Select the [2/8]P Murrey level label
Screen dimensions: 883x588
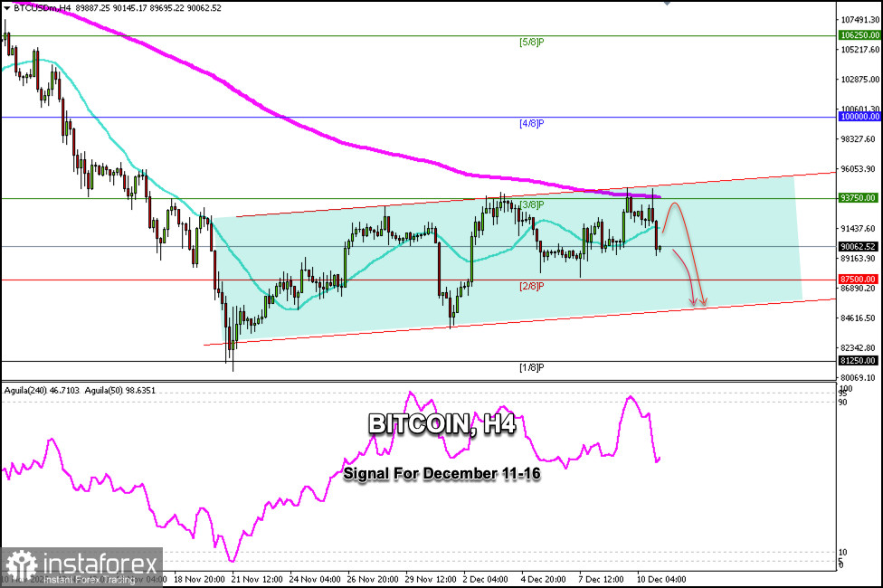click(532, 286)
